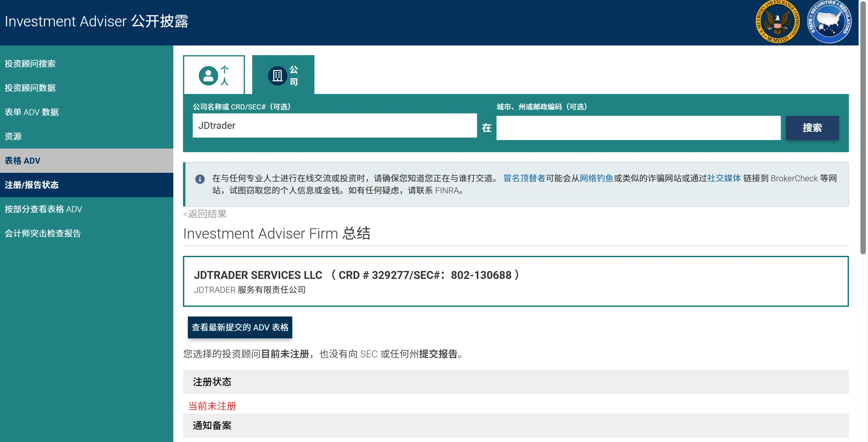The height and width of the screenshot is (442, 868).
Task: Click Investment Adviser Firm 总结 heading
Action: 277,233
